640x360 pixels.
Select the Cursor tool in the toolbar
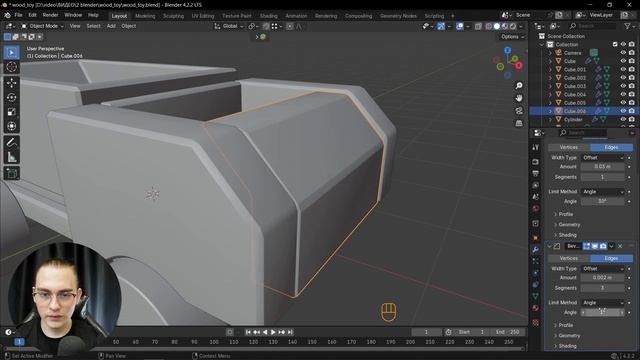tap(11, 67)
